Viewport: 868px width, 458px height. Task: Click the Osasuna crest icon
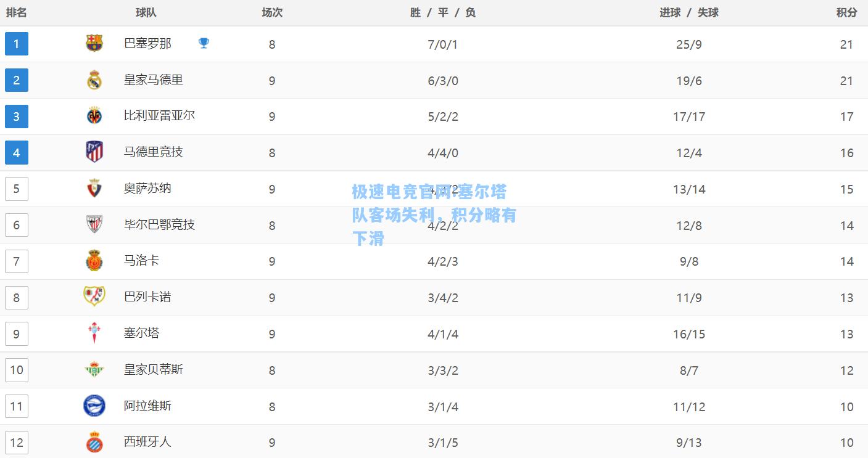(x=94, y=188)
